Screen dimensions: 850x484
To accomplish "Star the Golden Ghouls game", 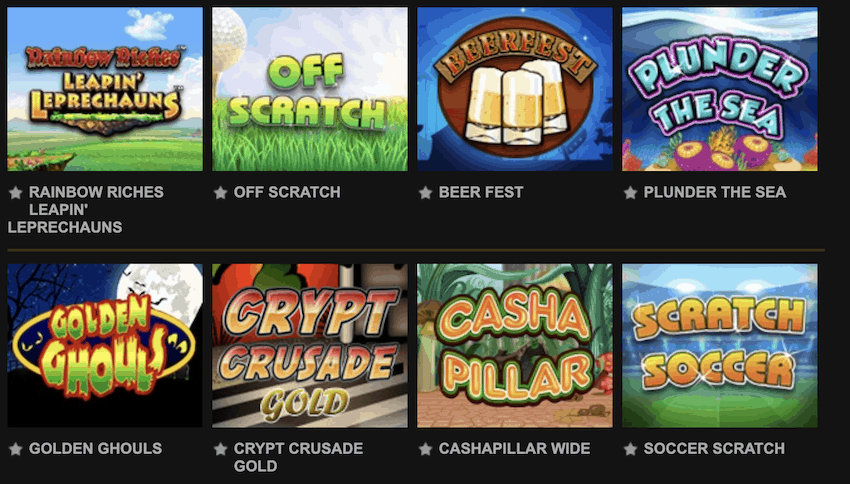I will point(16,449).
